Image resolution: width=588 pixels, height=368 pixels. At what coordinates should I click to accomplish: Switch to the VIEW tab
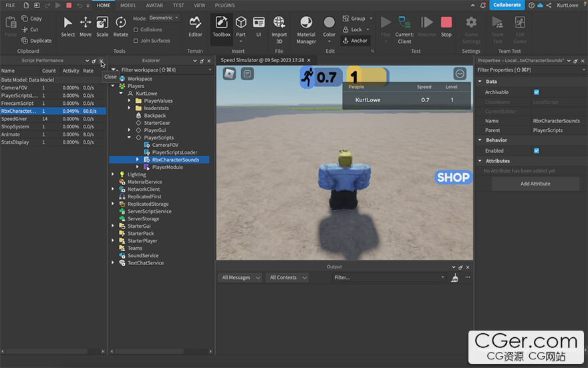[x=200, y=5]
